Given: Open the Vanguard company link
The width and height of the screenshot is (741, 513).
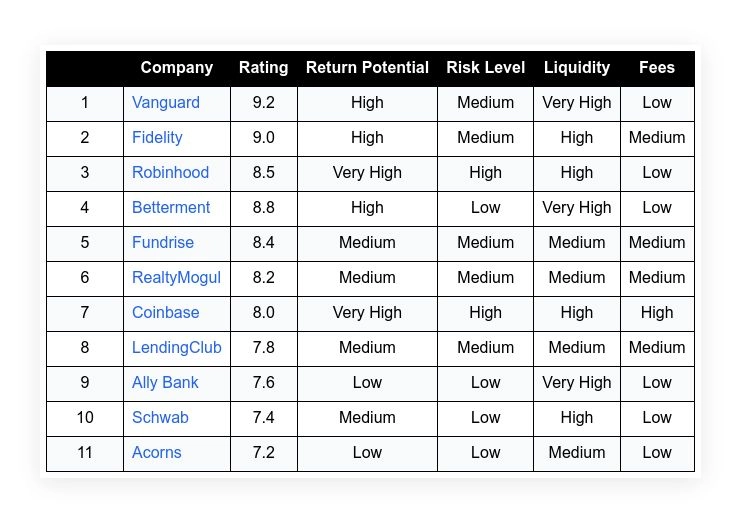Looking at the screenshot, I should tap(166, 103).
